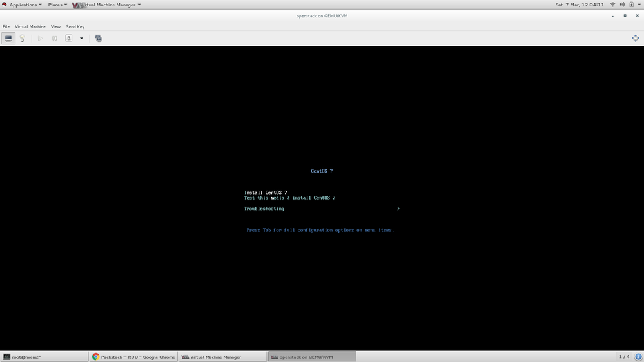Open the clock showing Sat 7 Mar
The width and height of the screenshot is (644, 362).
pos(579,5)
